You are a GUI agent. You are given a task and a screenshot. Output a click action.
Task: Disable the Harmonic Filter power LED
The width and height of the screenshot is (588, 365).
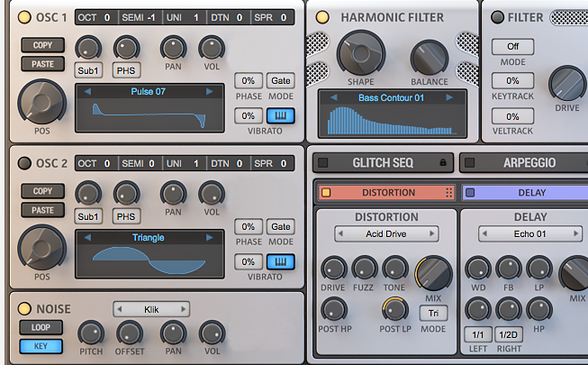(322, 17)
